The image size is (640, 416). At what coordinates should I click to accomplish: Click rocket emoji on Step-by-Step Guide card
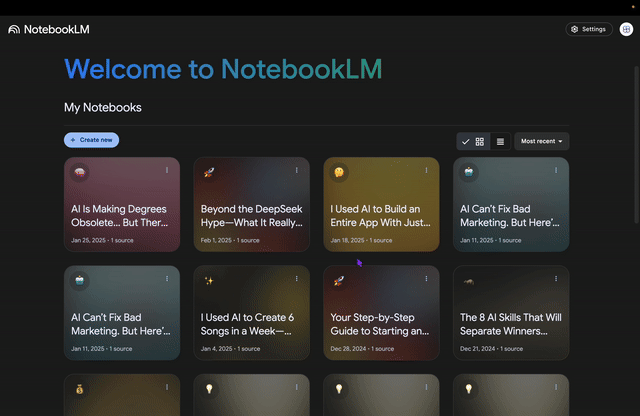(339, 280)
